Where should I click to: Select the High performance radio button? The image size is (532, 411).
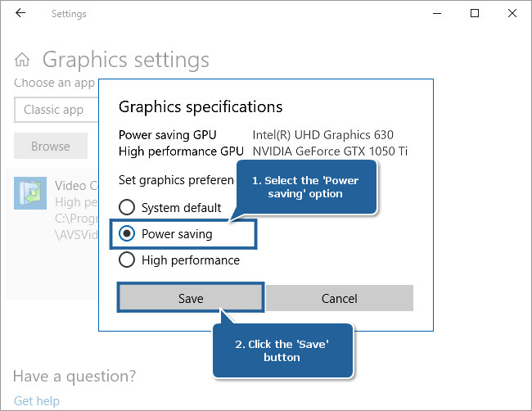pos(127,260)
